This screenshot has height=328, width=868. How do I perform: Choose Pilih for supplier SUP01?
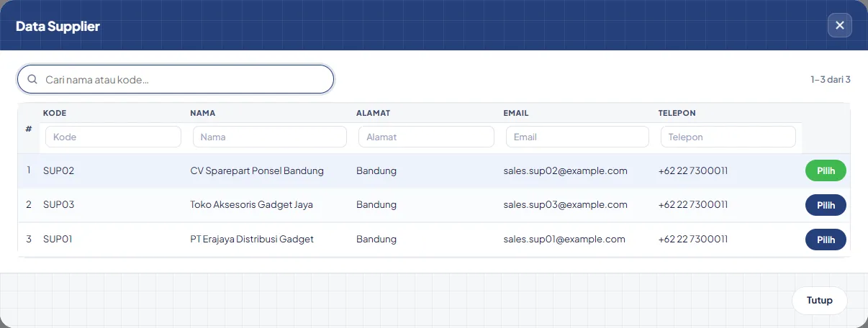826,240
